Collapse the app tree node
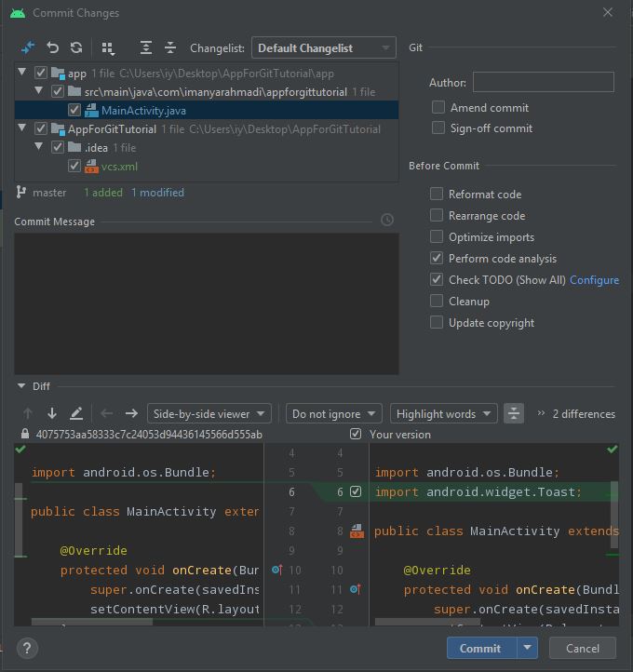The height and width of the screenshot is (672, 633). tap(21, 72)
